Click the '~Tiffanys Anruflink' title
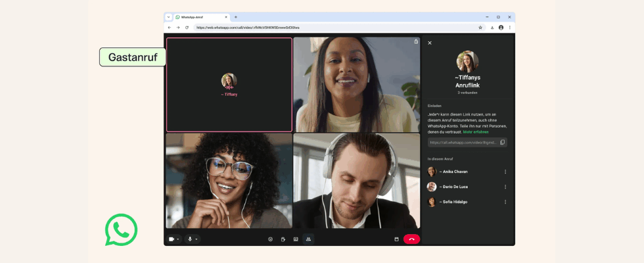The image size is (644, 263). (467, 82)
